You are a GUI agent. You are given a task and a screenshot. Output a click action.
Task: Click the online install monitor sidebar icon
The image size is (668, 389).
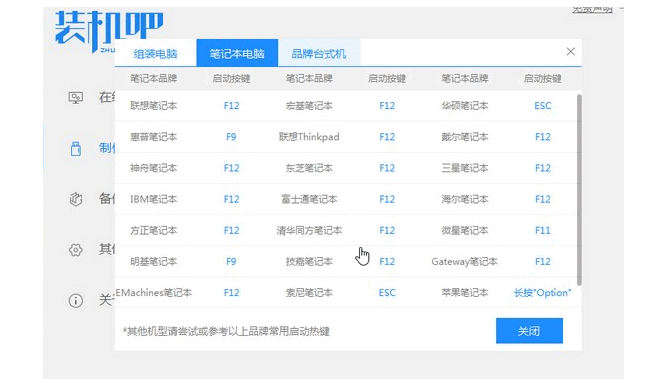[x=75, y=98]
